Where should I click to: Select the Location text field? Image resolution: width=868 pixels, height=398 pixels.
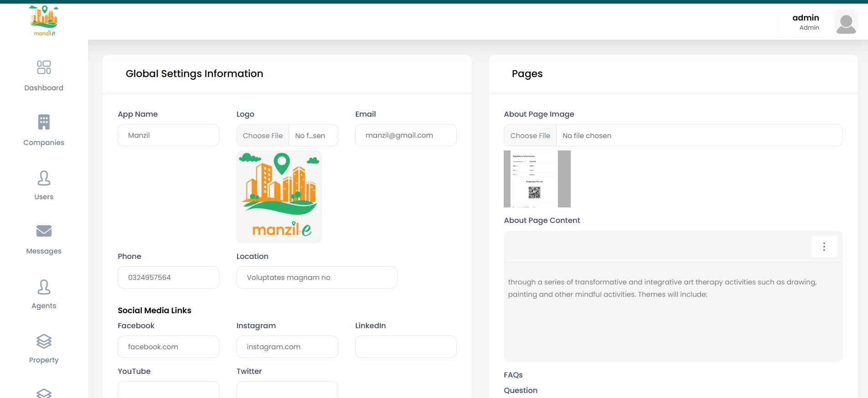tap(316, 278)
